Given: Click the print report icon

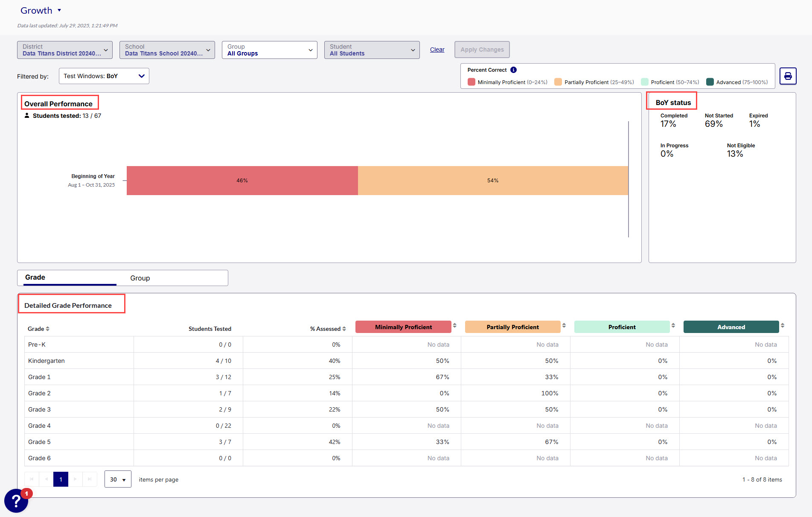Looking at the screenshot, I should 788,76.
